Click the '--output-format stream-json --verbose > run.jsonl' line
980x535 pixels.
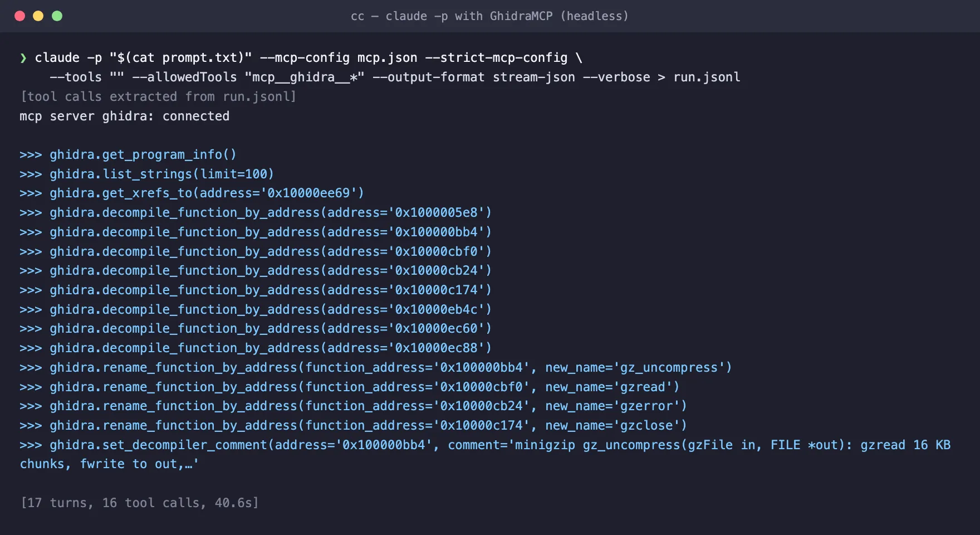click(395, 77)
